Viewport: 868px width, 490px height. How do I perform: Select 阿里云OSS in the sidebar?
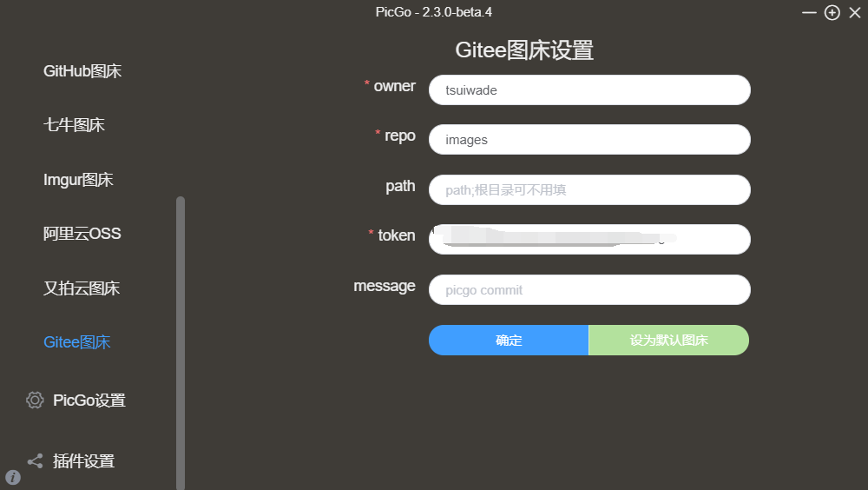[x=82, y=234]
